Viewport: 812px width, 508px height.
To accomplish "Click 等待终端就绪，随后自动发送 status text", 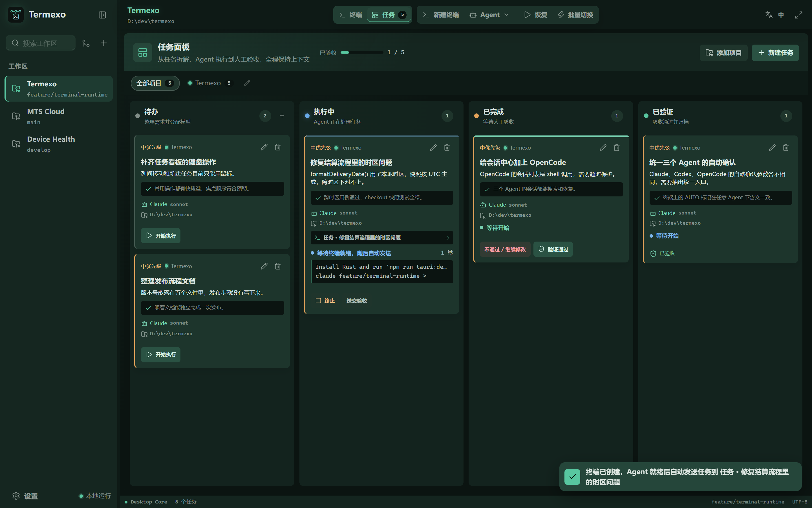I will pyautogui.click(x=354, y=253).
